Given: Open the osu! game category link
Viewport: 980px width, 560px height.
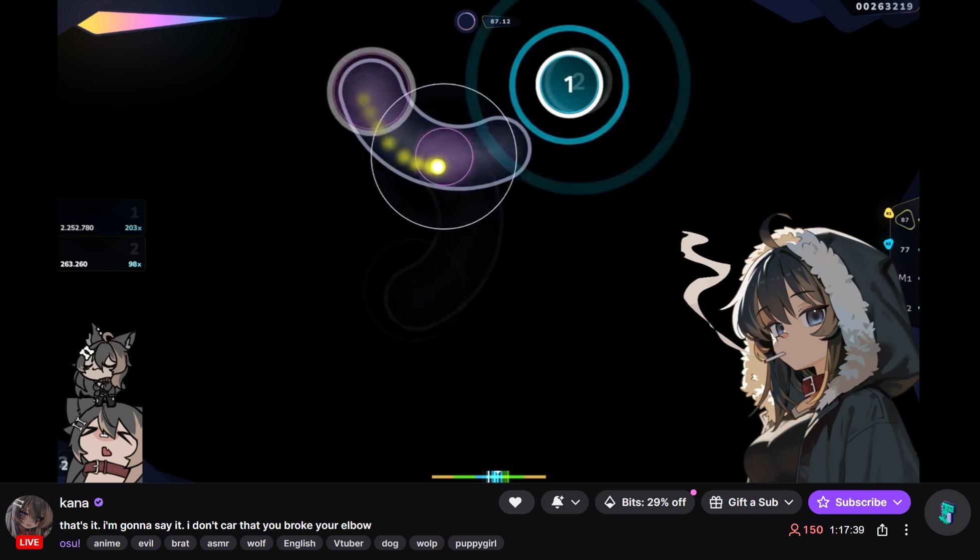Looking at the screenshot, I should (x=70, y=543).
